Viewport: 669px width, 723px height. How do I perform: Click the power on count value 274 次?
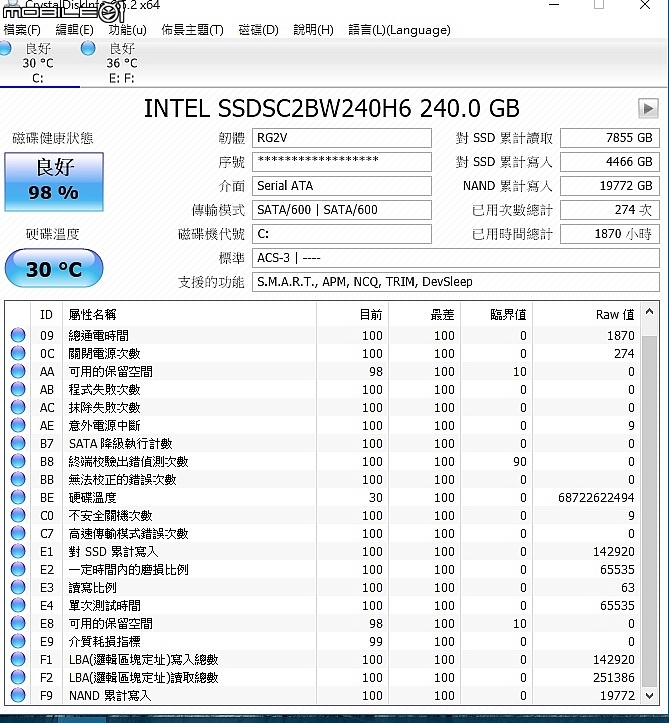coord(610,210)
